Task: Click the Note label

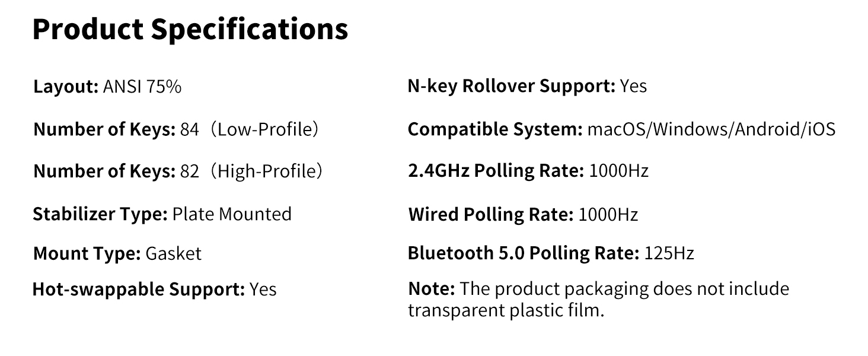Action: click(x=431, y=290)
